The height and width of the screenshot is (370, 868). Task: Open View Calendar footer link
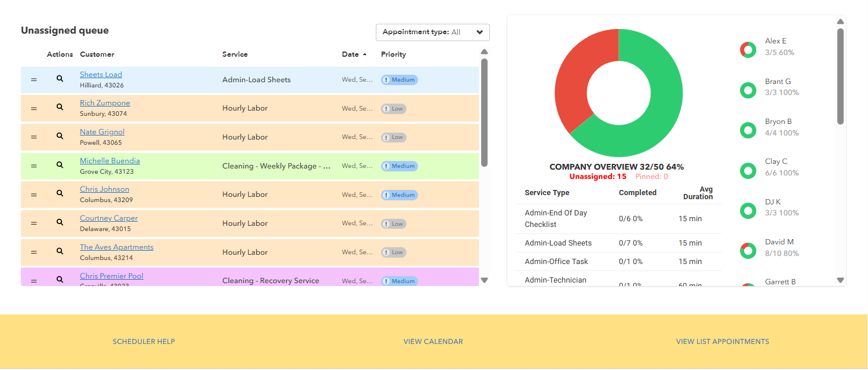[x=433, y=342]
